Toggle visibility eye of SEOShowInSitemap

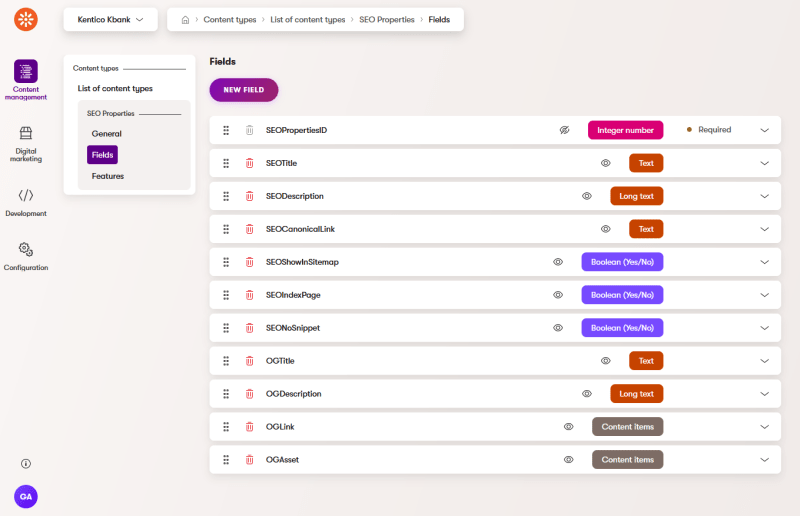pyautogui.click(x=558, y=262)
